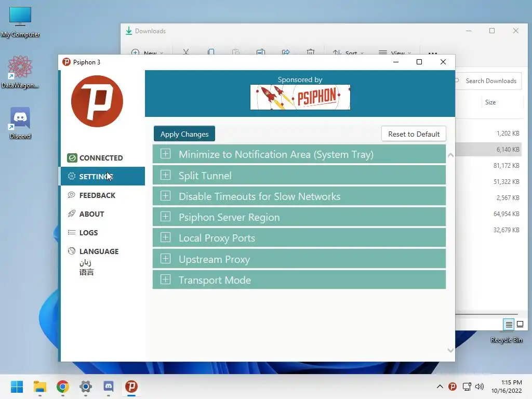Viewport: 532px width, 399px height.
Task: Expand the Split Tunnel section
Action: coord(299,176)
